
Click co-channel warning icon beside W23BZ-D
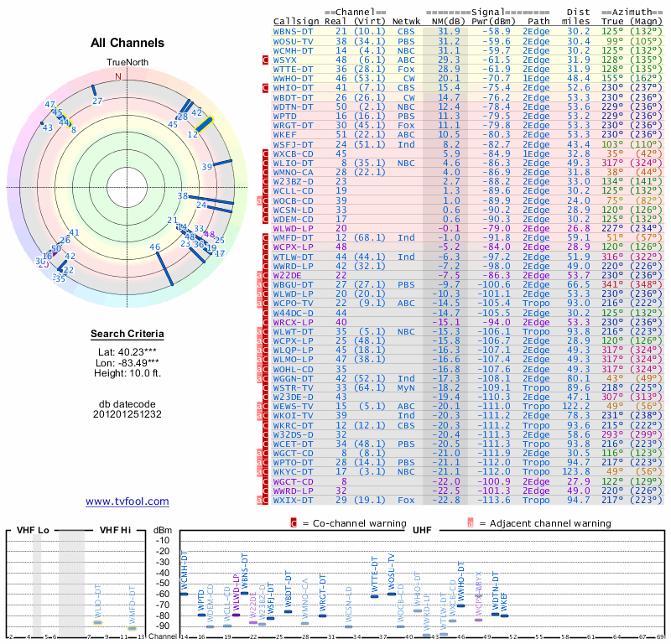265,182
